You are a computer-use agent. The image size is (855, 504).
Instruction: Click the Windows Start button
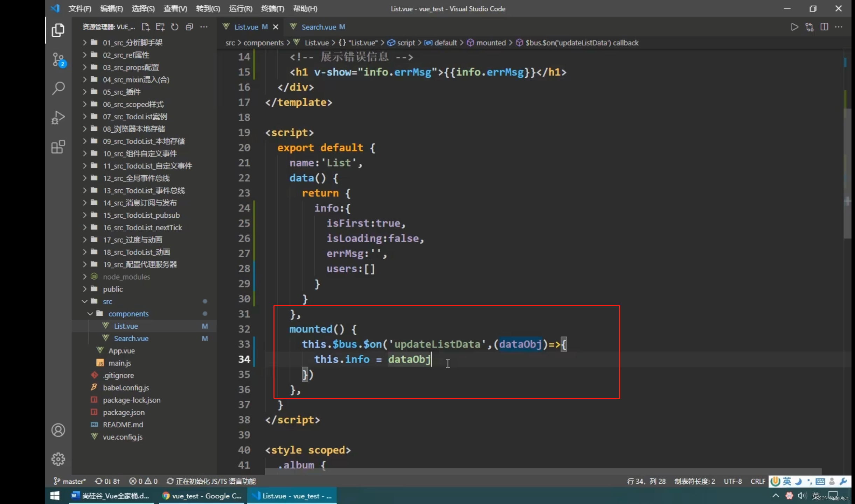(55, 496)
